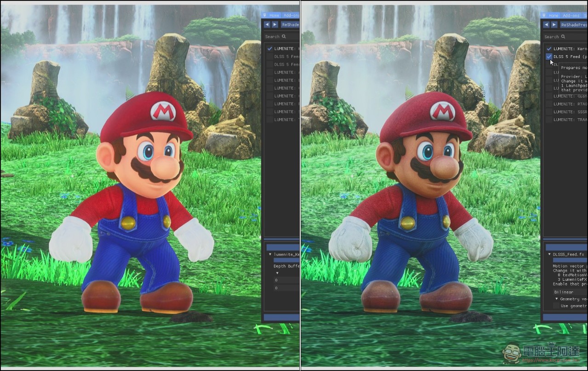Switch to Add-ons tab in left panel
This screenshot has height=371, width=588.
click(291, 15)
